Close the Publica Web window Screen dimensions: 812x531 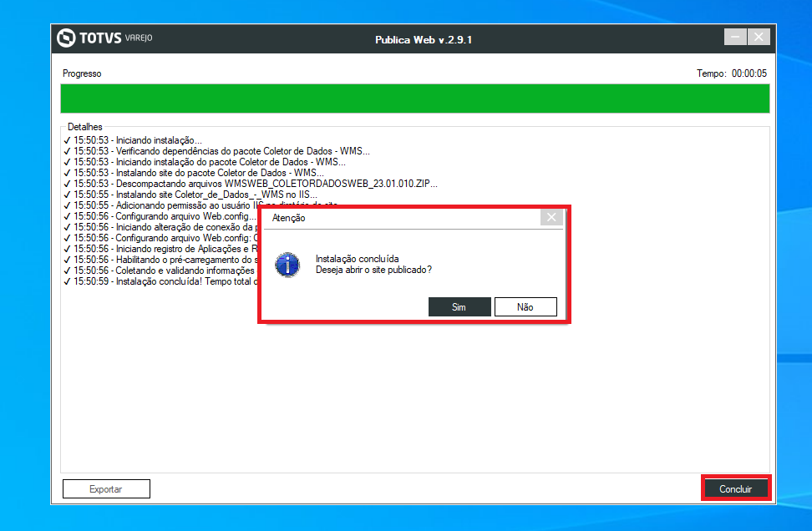click(759, 37)
